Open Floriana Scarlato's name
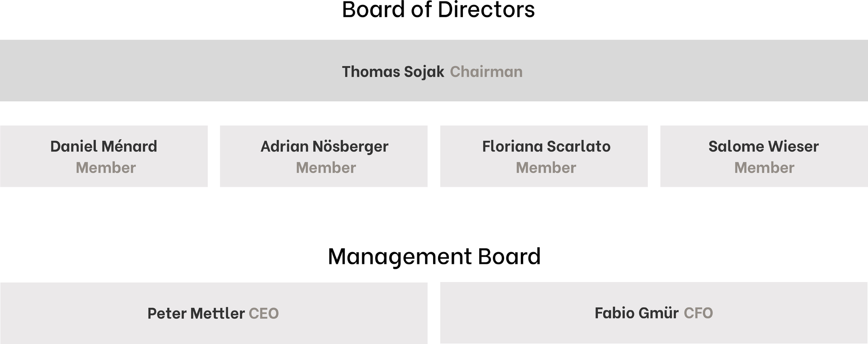The width and height of the screenshot is (868, 344). point(546,146)
